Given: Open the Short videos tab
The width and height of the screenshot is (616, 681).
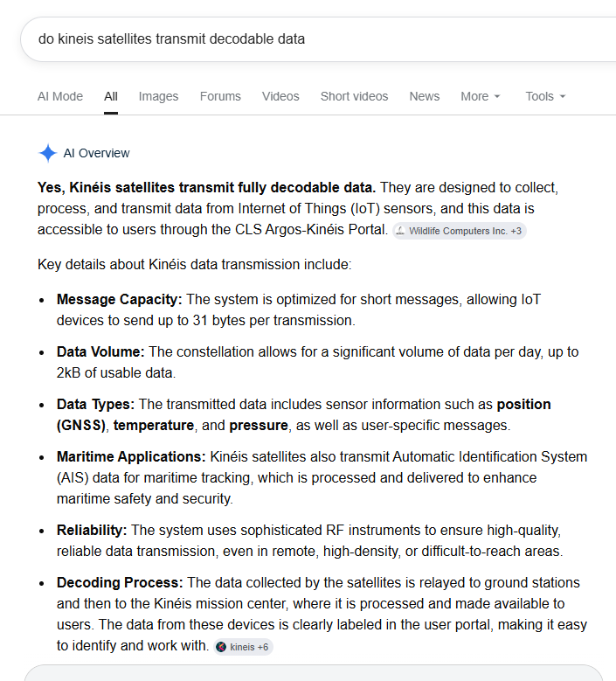Looking at the screenshot, I should pos(354,96).
